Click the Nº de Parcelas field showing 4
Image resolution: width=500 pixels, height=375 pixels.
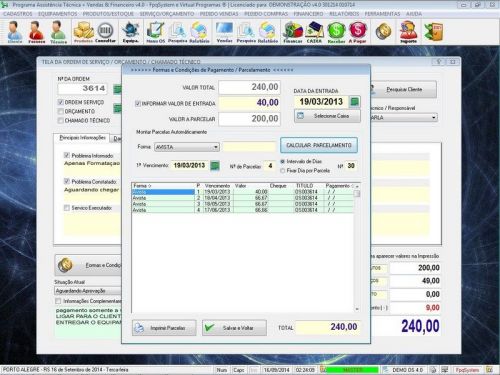pyautogui.click(x=270, y=165)
